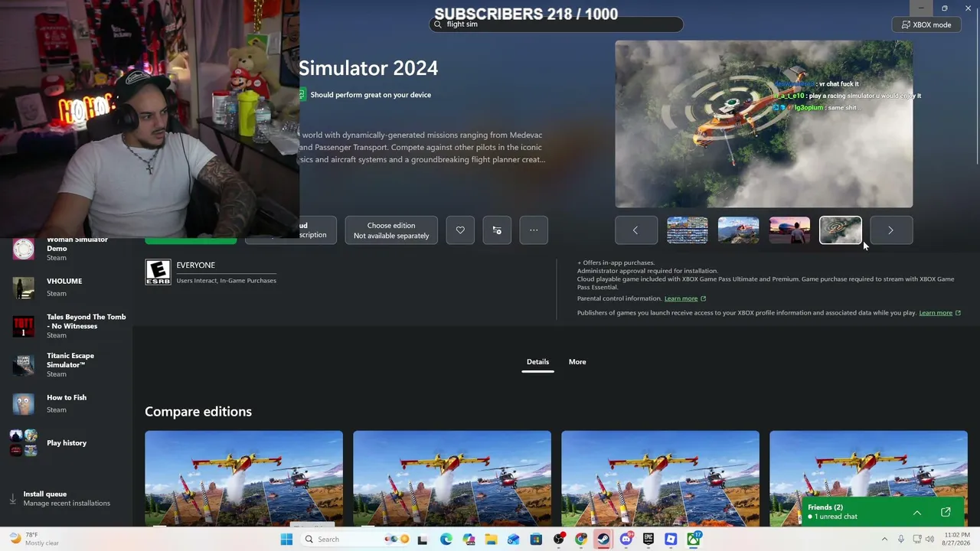Image resolution: width=980 pixels, height=551 pixels.
Task: Open the three-dot more options button
Action: coord(534,230)
